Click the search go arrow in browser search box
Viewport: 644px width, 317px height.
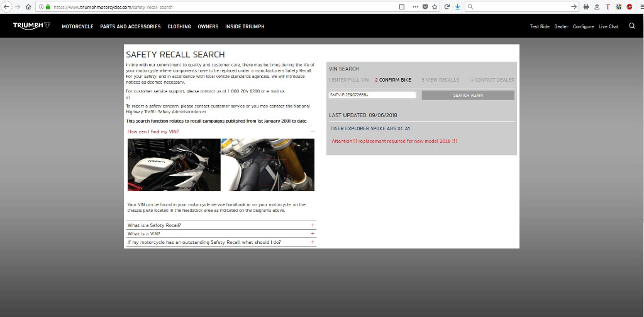point(574,6)
